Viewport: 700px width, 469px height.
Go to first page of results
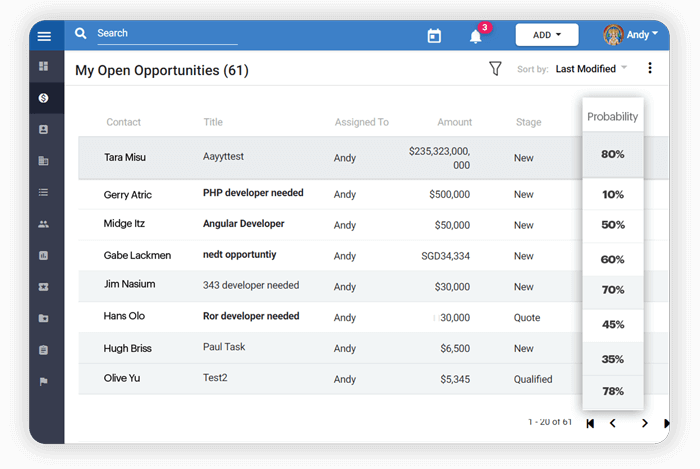[590, 423]
